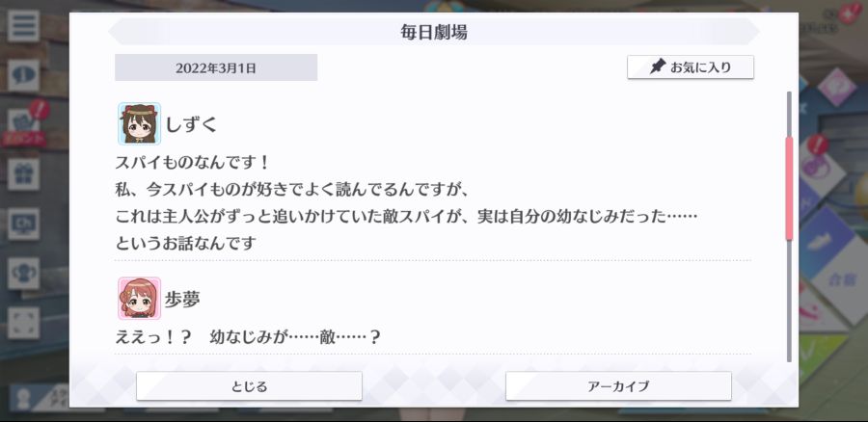Open the purple tile with red exclamation badge
868x422 pixels.
click(x=820, y=168)
